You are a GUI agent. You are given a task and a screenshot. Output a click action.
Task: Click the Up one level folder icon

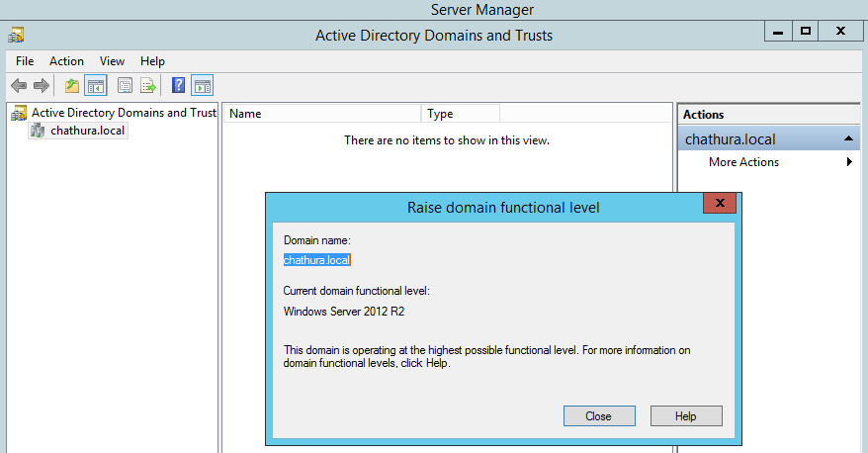click(72, 86)
